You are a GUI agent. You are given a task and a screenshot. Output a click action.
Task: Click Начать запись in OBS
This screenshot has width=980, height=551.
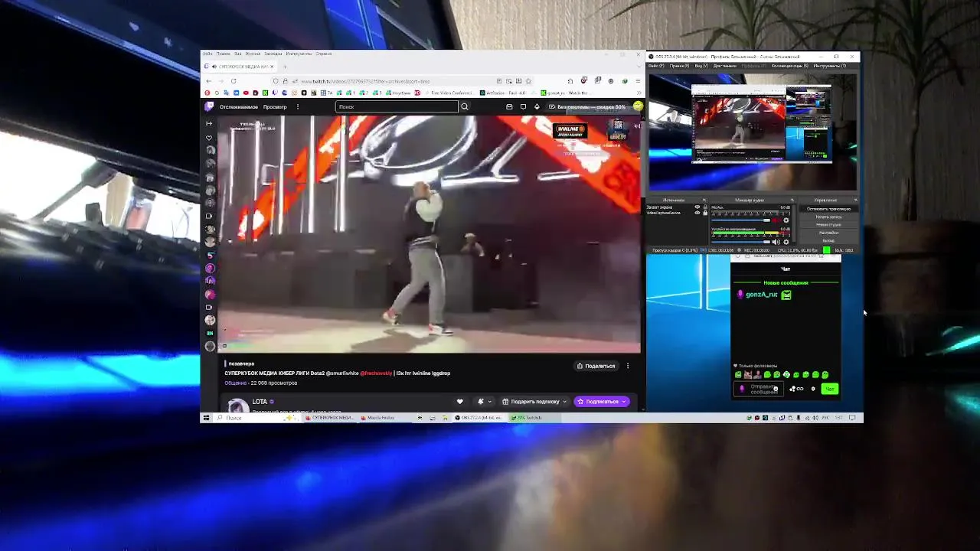(x=828, y=217)
